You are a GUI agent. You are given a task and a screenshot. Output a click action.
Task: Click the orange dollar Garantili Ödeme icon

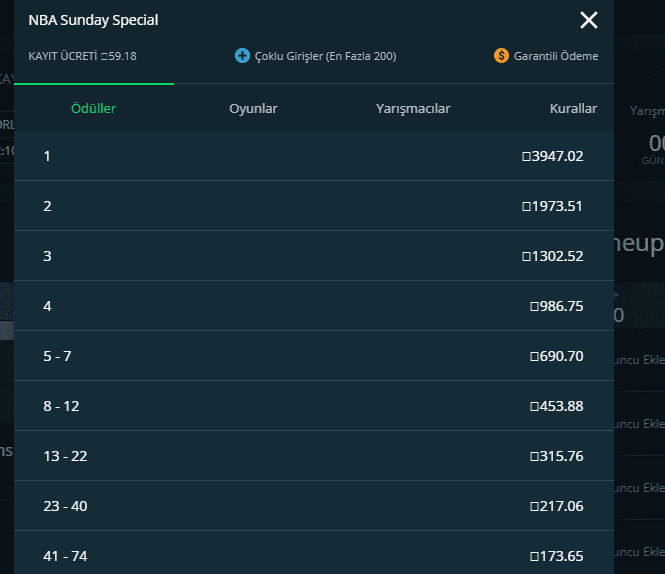point(501,56)
